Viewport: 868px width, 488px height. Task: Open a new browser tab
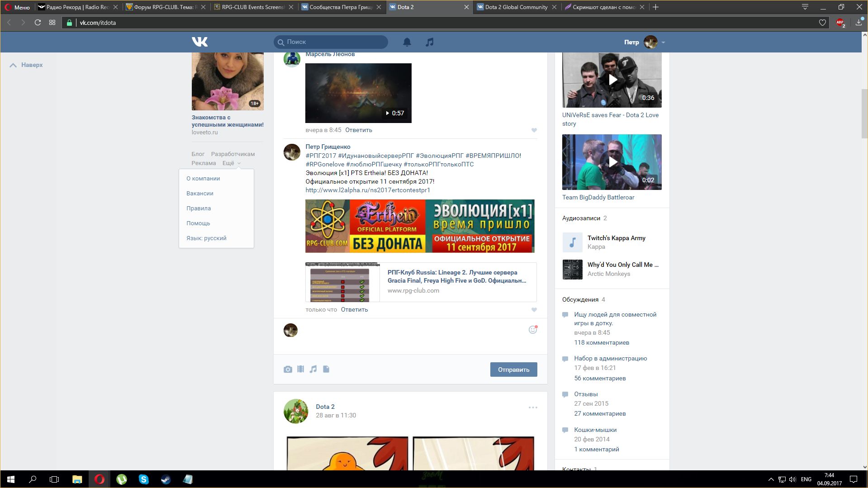click(656, 7)
